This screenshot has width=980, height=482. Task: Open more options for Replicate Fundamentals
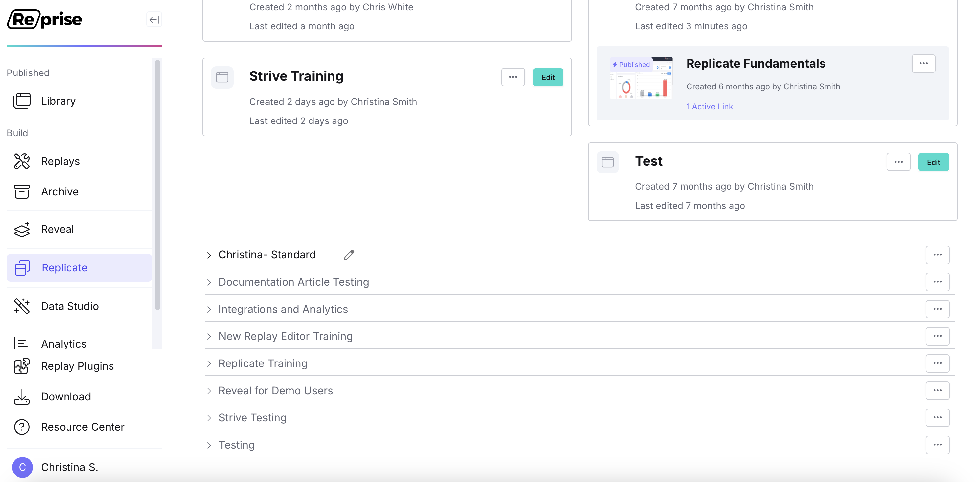coord(924,63)
